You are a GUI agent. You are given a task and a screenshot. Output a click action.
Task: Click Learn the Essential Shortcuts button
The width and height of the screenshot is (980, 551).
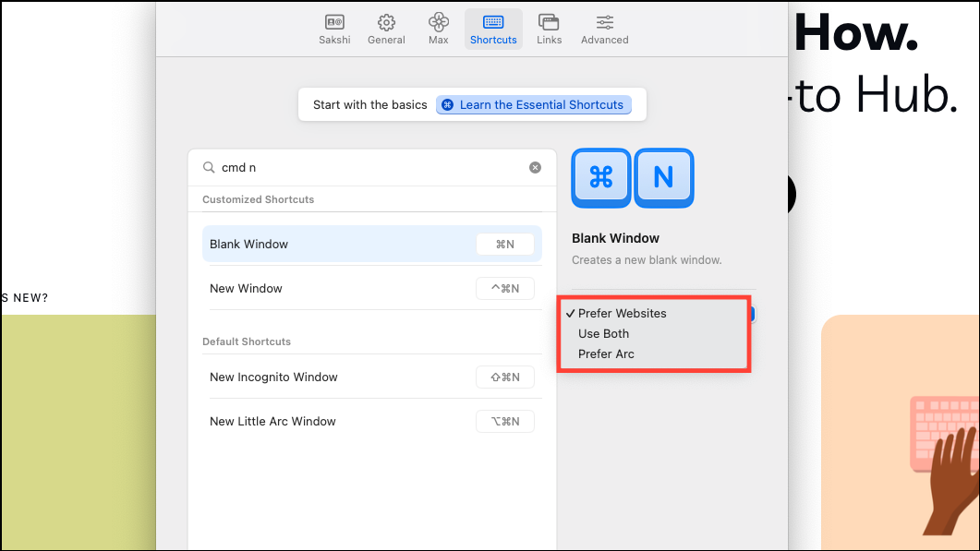[534, 104]
